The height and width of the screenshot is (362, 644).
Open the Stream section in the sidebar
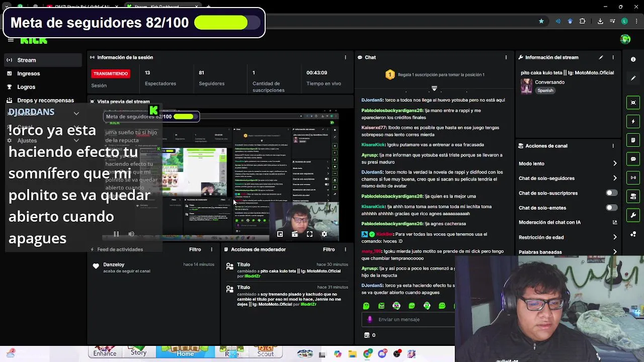pyautogui.click(x=42, y=60)
